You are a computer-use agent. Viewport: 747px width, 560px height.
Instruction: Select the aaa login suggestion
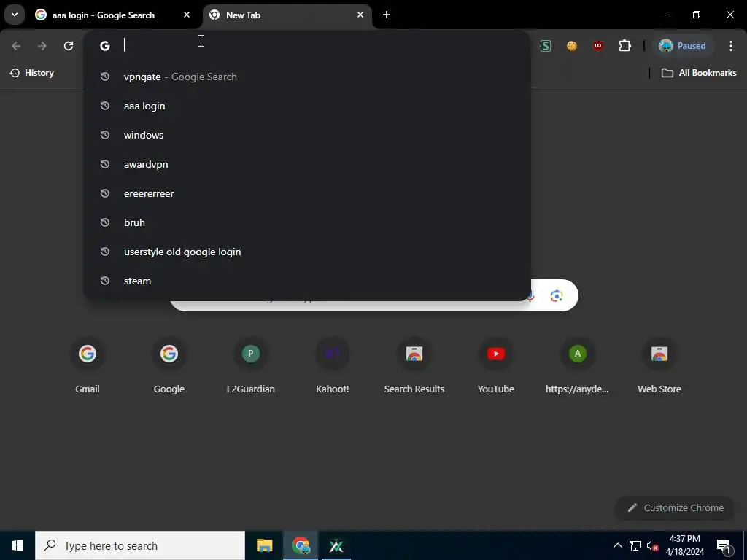click(x=307, y=106)
